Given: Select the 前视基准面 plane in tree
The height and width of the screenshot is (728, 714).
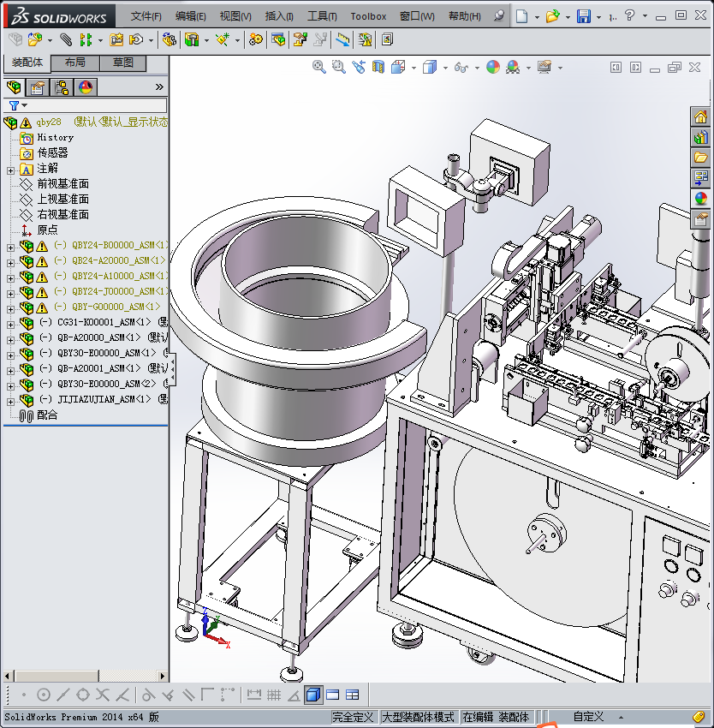Looking at the screenshot, I should (x=62, y=184).
